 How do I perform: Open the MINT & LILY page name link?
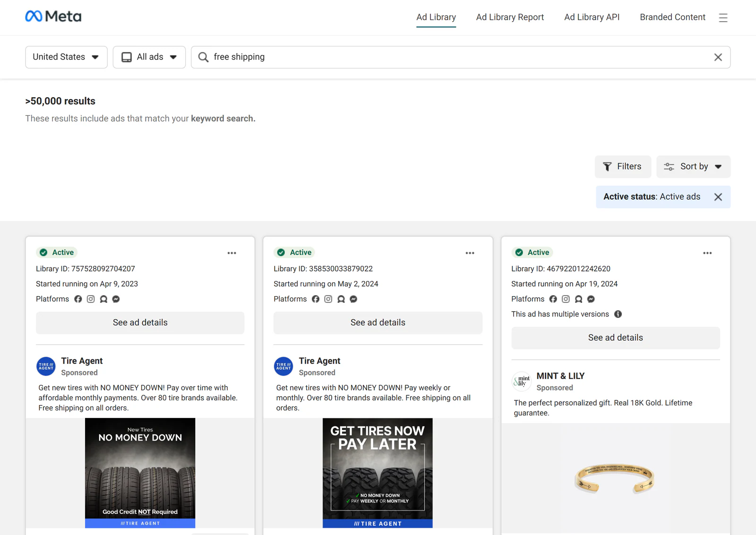560,376
